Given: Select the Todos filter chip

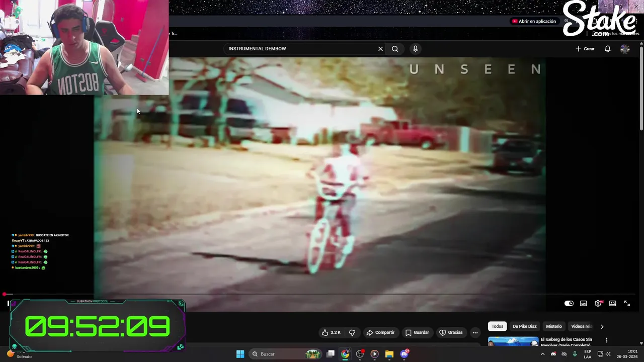Looking at the screenshot, I should click(x=497, y=326).
